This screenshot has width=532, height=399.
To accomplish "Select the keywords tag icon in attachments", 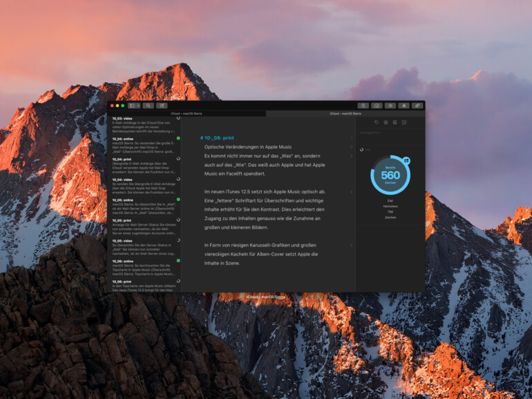I will point(377,122).
